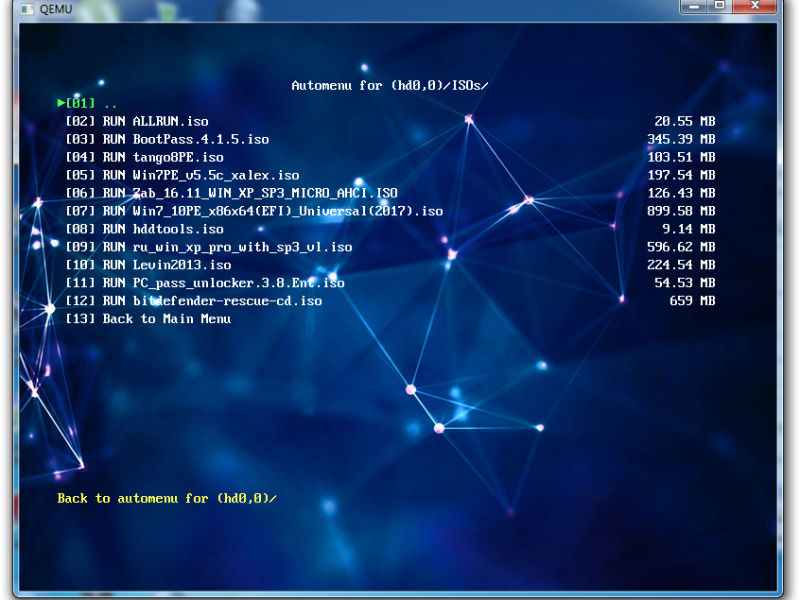
Task: Close the QEMU window
Action: coord(755,6)
